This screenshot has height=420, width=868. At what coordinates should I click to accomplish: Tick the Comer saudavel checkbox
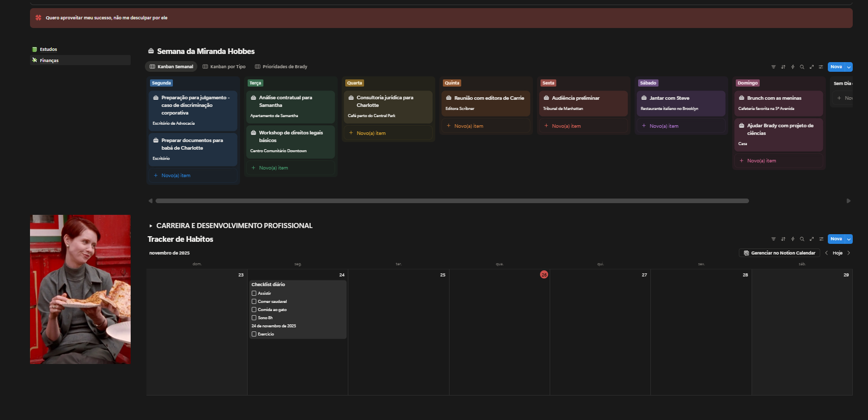(254, 301)
